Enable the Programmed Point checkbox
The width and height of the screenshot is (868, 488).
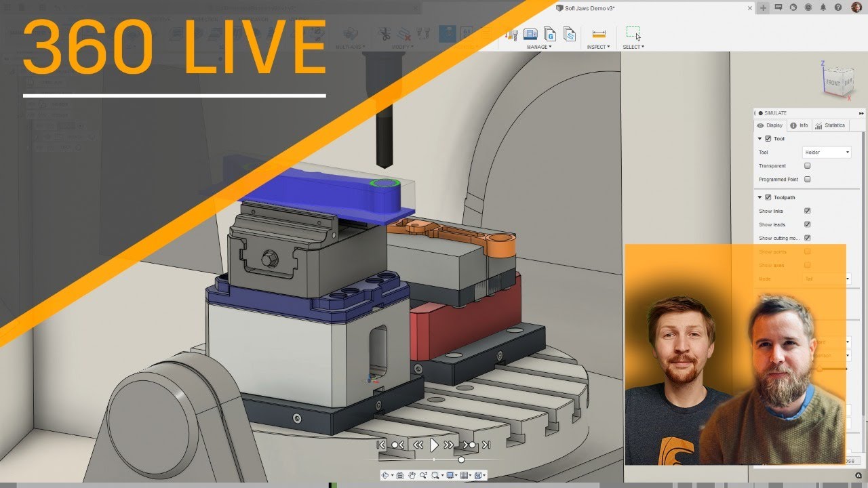(x=807, y=180)
